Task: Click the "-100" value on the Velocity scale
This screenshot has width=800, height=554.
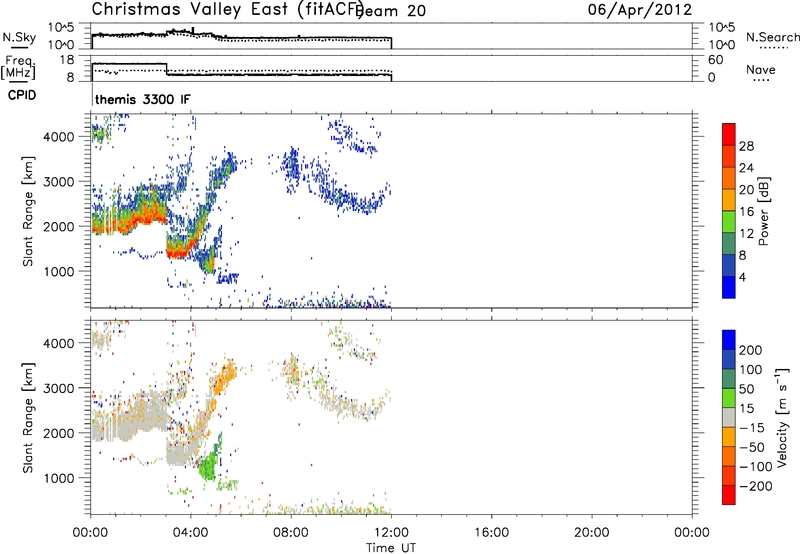Action: tap(756, 467)
